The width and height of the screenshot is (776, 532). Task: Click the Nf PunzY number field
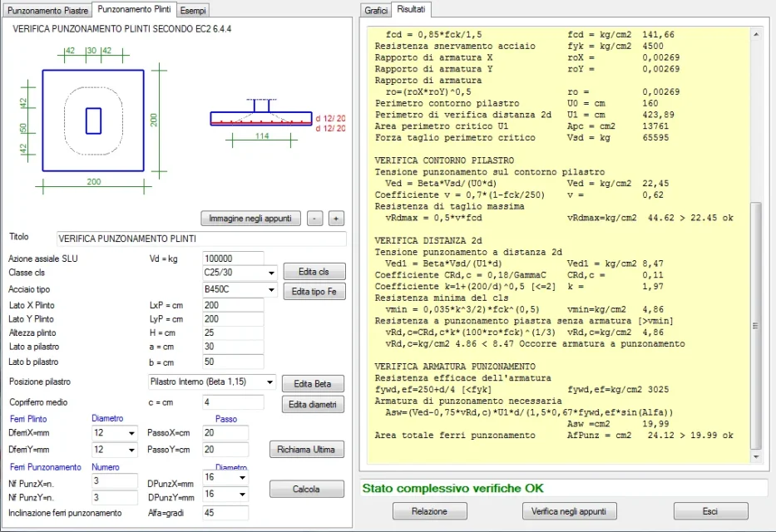pos(114,497)
